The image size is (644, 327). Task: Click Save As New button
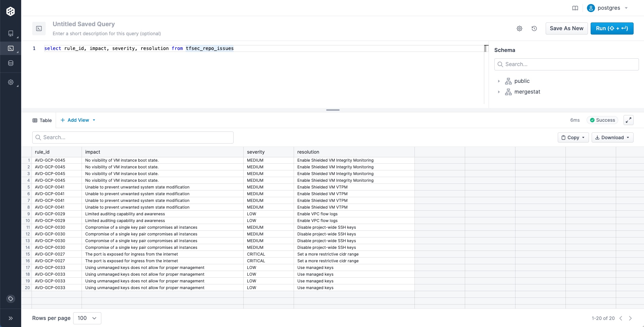(x=566, y=29)
